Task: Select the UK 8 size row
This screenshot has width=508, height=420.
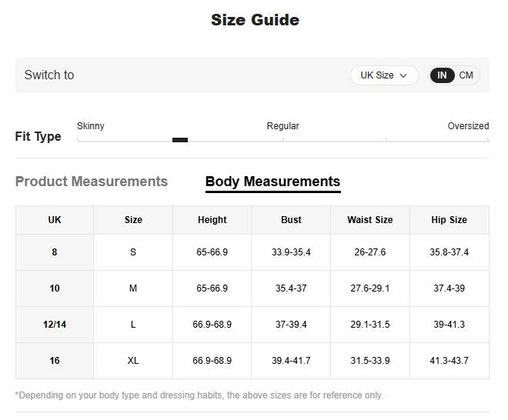Action: click(55, 252)
